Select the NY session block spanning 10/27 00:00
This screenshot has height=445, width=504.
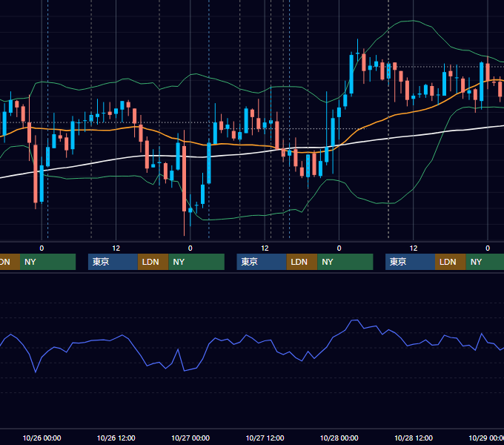(x=196, y=262)
